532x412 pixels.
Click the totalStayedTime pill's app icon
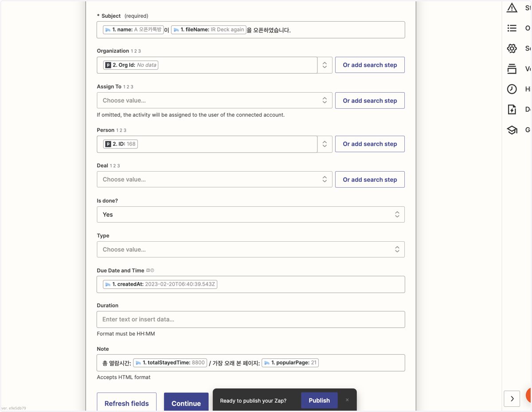point(138,363)
